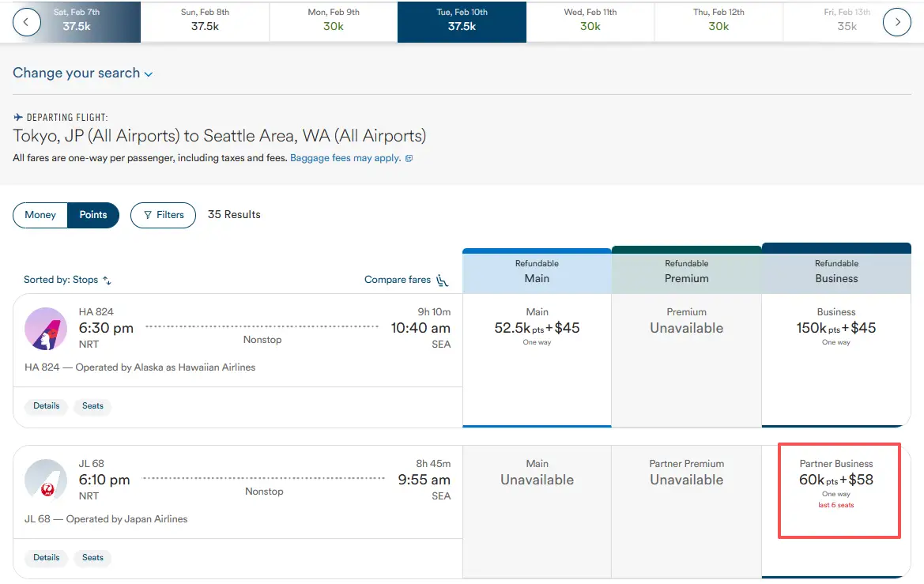The image size is (924, 584).
Task: Switch fare display to Money
Action: [x=40, y=215]
